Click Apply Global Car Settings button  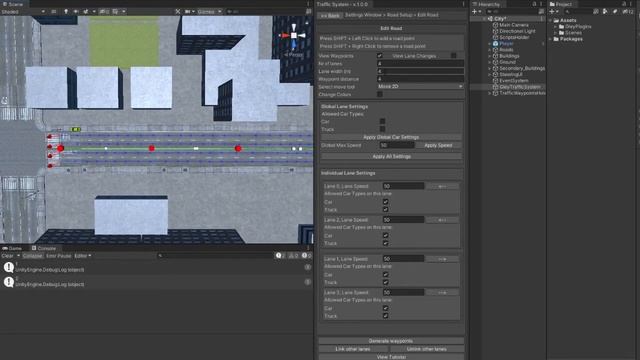(391, 137)
